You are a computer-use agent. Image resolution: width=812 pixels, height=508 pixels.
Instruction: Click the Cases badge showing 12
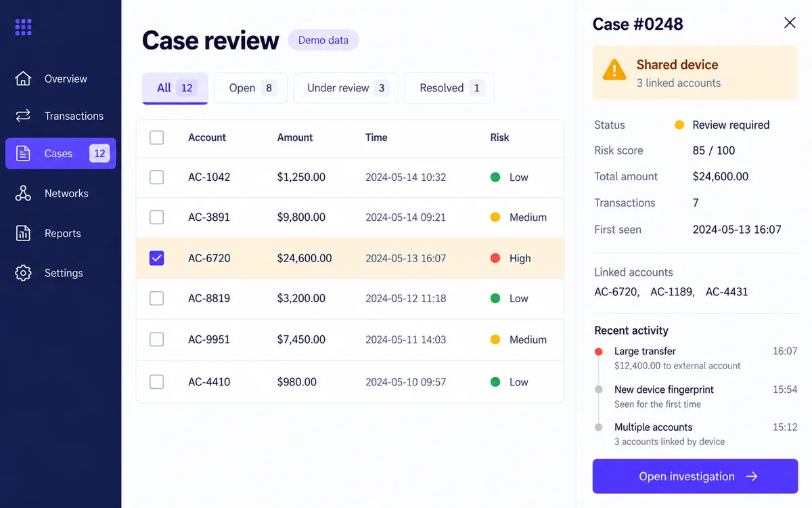click(99, 154)
